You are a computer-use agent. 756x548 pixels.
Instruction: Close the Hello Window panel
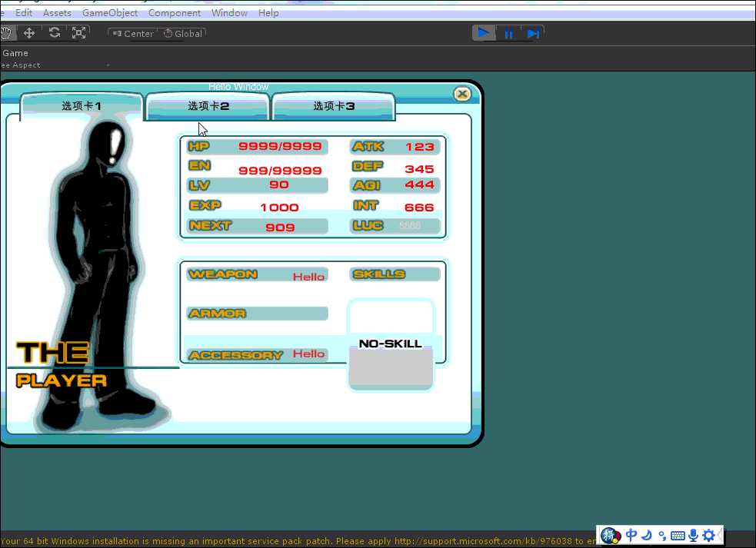[x=462, y=94]
